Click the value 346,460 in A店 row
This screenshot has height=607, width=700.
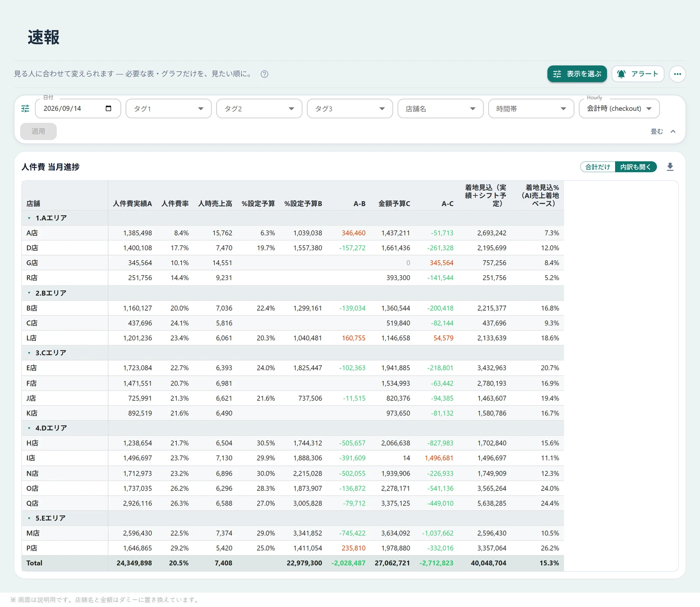coord(353,233)
